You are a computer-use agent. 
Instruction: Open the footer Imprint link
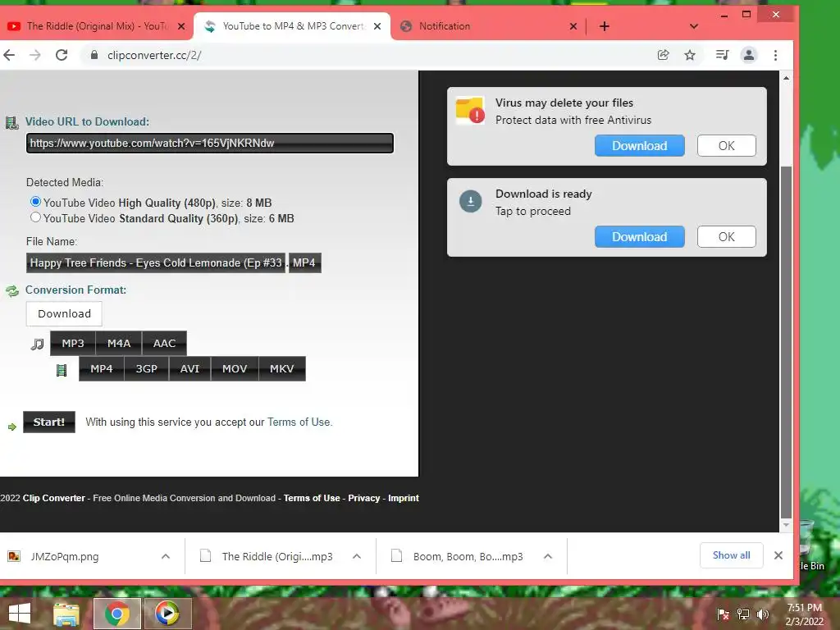404,498
